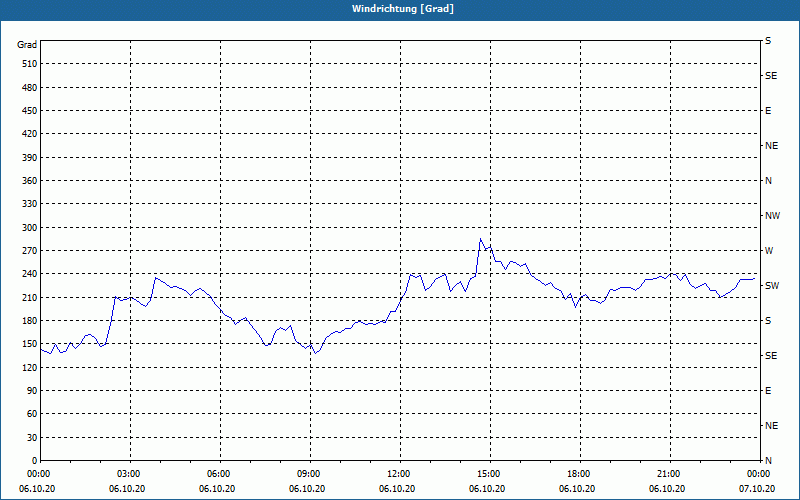Pick the 360 label on the left axis
Image resolution: width=800 pixels, height=500 pixels.
tap(30, 181)
